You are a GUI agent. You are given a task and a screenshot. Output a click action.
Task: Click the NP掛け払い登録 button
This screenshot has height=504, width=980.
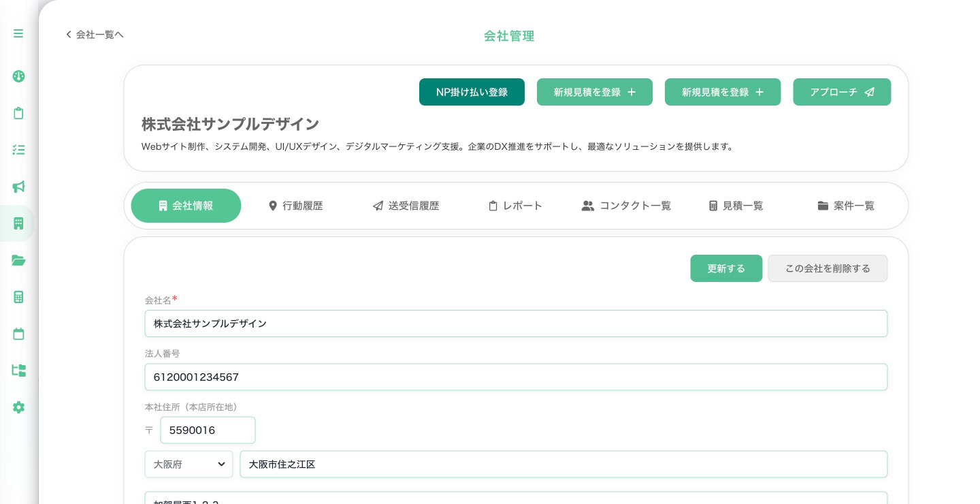(472, 92)
